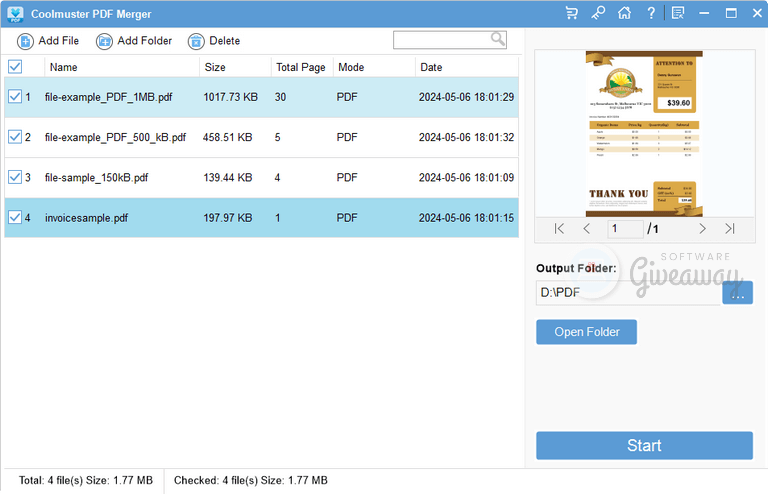Click the Open Folder button
This screenshot has width=768, height=494.
586,332
